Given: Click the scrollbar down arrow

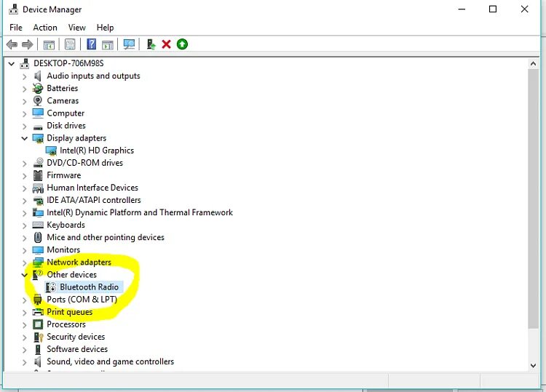Looking at the screenshot, I should 533,365.
